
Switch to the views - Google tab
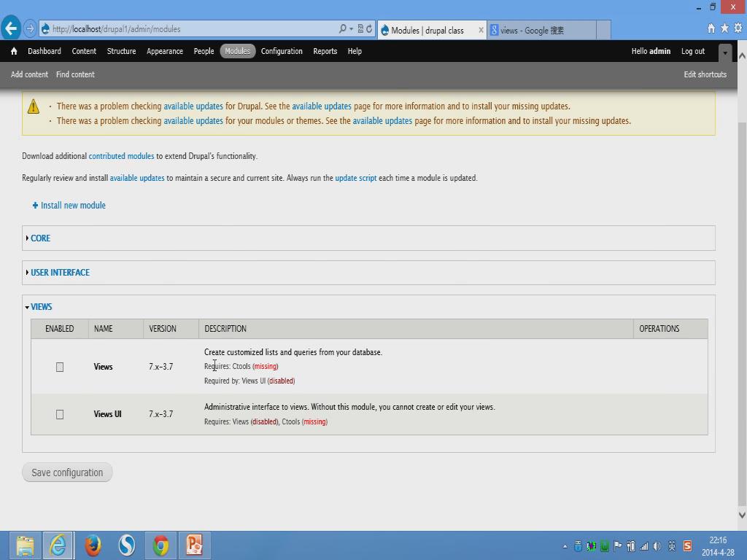pos(541,30)
